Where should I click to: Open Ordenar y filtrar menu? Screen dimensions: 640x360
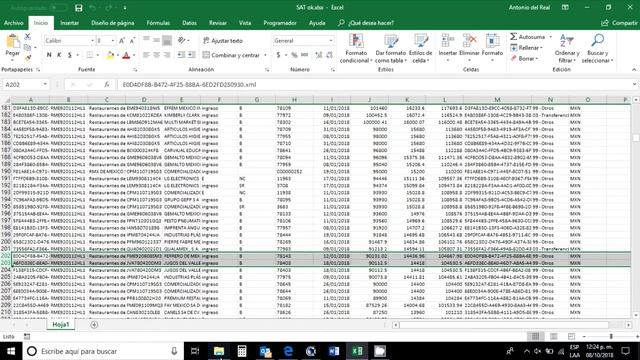pos(567,49)
